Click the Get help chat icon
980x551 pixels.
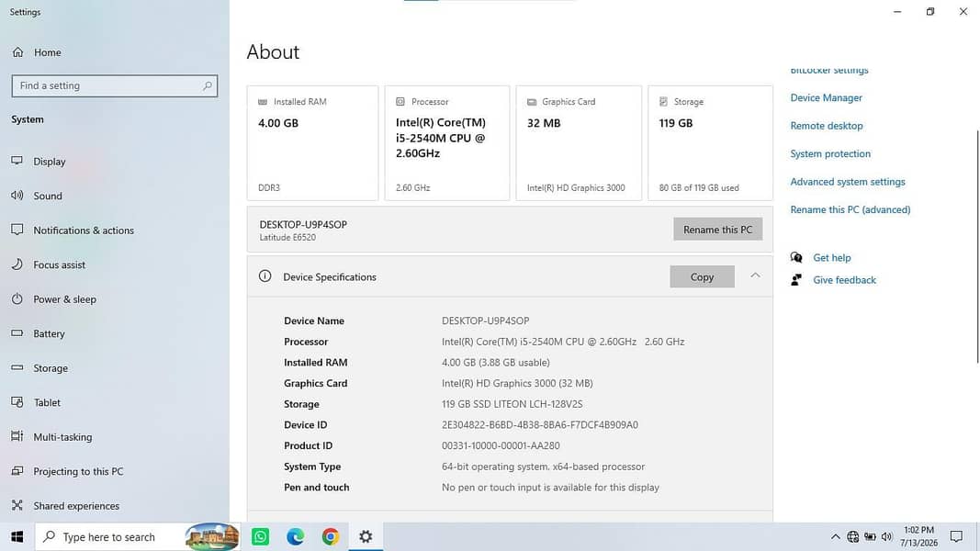pos(796,257)
